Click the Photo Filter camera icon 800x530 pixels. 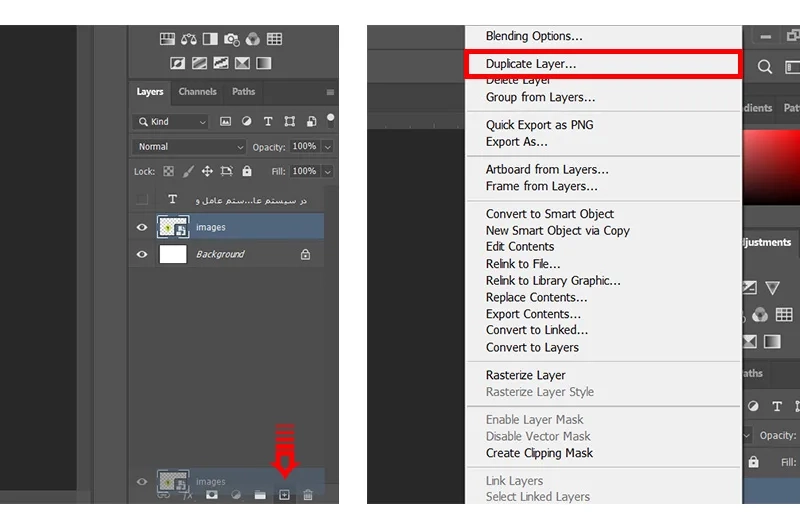pos(232,39)
